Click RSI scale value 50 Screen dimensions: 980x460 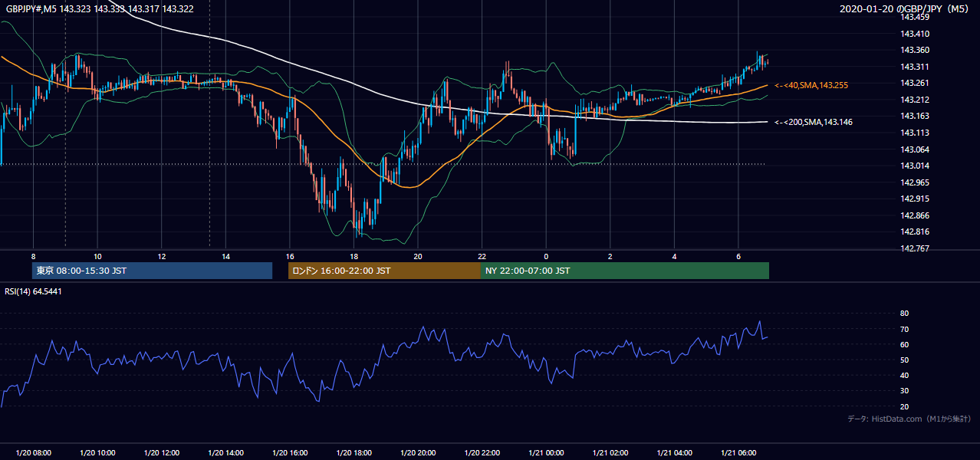coord(904,360)
